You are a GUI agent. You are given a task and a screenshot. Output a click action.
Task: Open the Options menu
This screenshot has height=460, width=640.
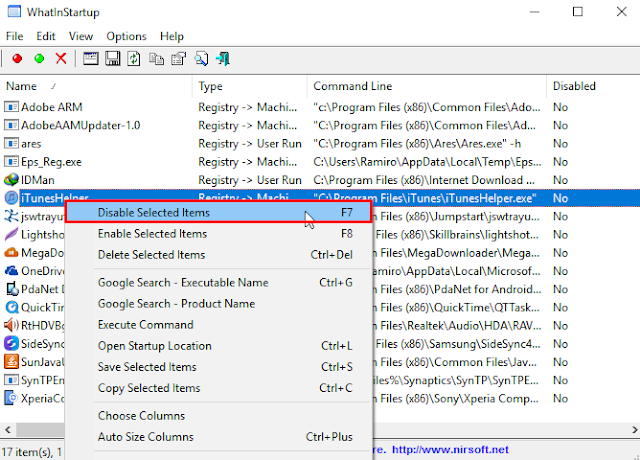coord(126,36)
